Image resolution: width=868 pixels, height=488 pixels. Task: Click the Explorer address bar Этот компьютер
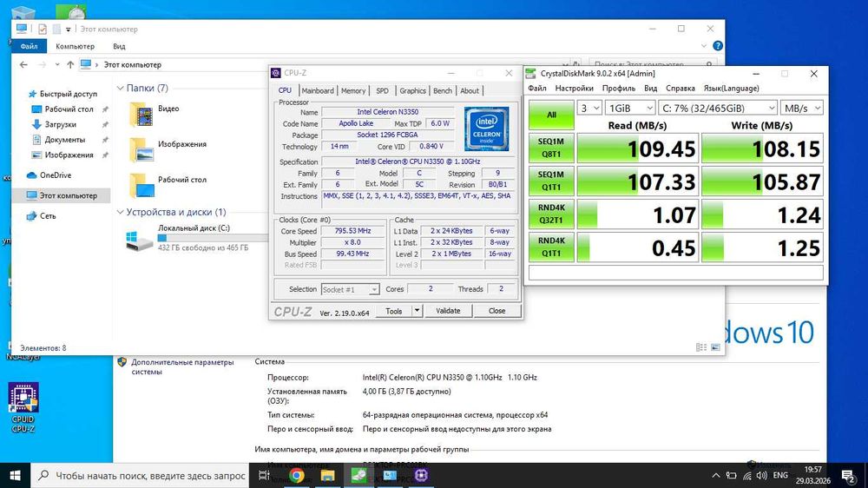click(x=132, y=65)
